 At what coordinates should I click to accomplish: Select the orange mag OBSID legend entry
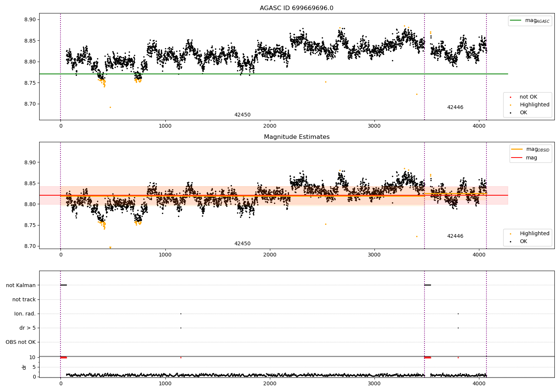pos(531,149)
